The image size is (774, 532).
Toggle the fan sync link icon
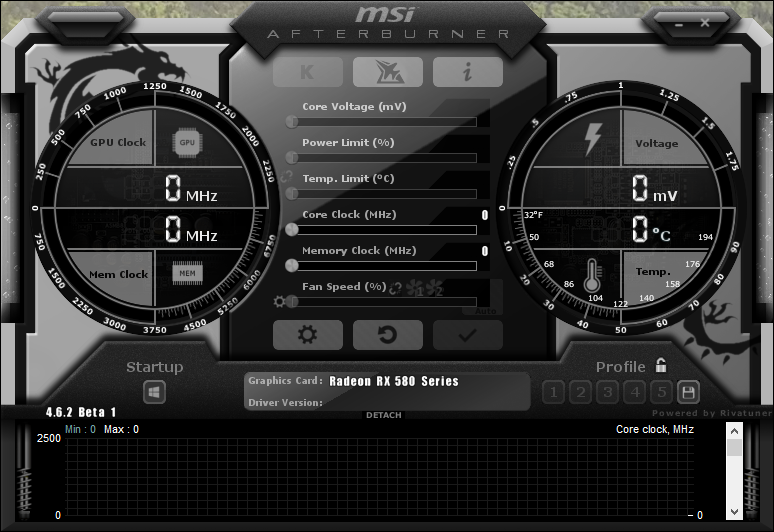click(395, 288)
